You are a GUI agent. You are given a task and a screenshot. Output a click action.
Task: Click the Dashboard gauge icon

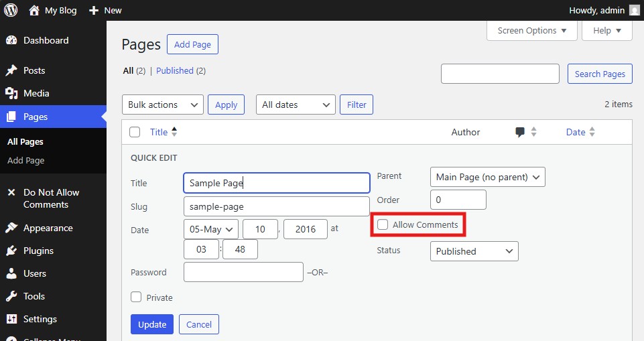point(11,40)
